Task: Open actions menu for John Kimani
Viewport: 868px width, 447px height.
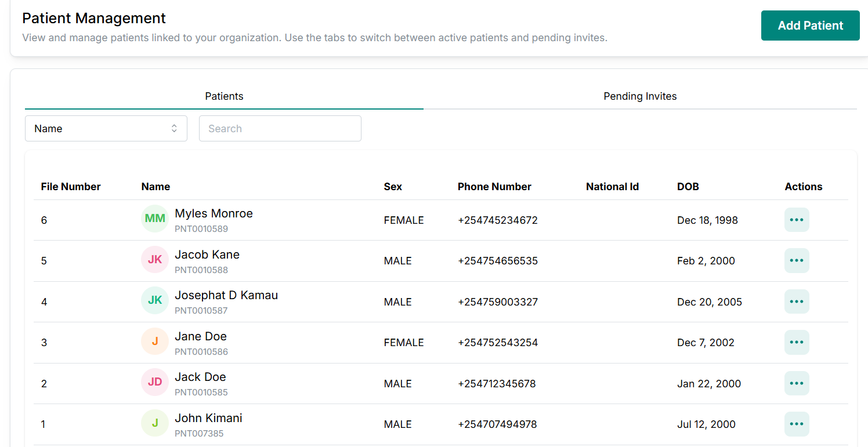Action: click(797, 424)
